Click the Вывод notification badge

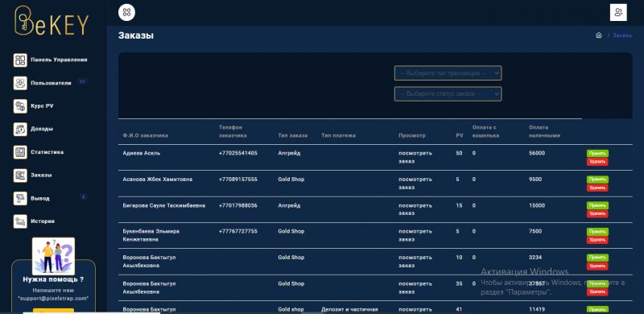click(x=83, y=197)
